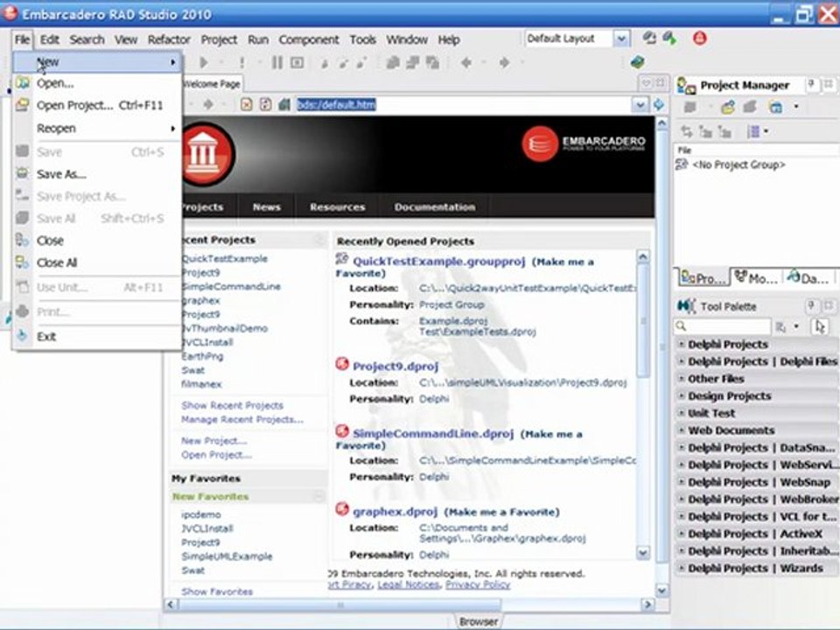Pin the Tool Palette panel
Viewport: 840px width, 630px height.
(812, 306)
